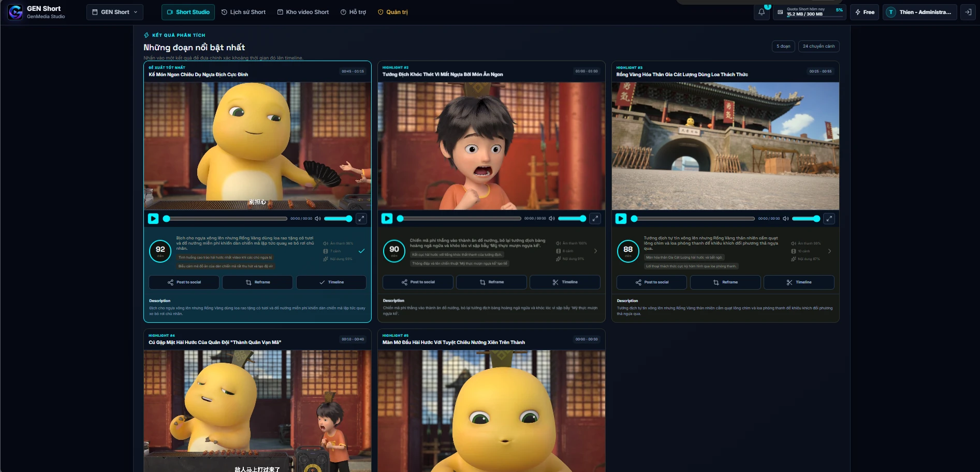This screenshot has height=472, width=980.
Task: Open the GEN Short project dropdown
Action: coord(115,12)
